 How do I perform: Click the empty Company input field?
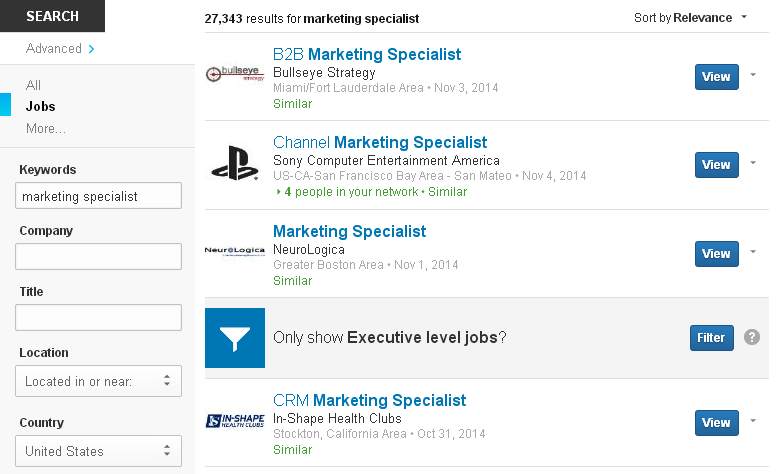point(98,257)
